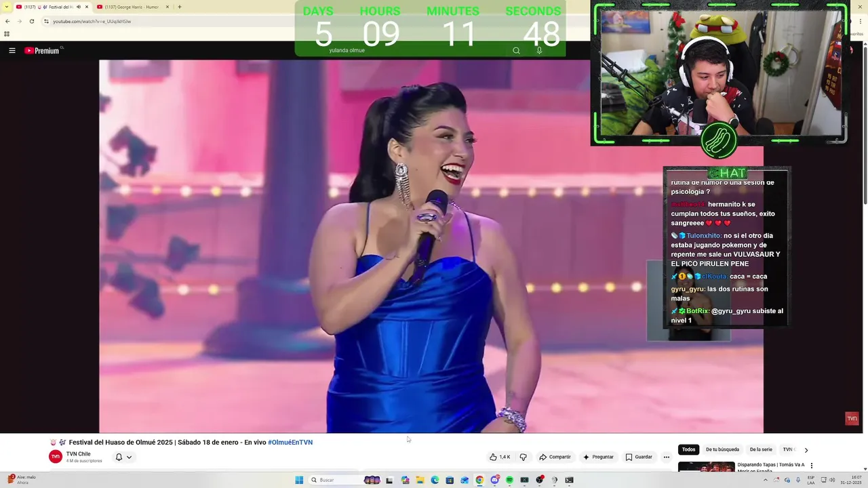Show hidden system tray icons
This screenshot has width=868, height=488.
[x=766, y=480]
